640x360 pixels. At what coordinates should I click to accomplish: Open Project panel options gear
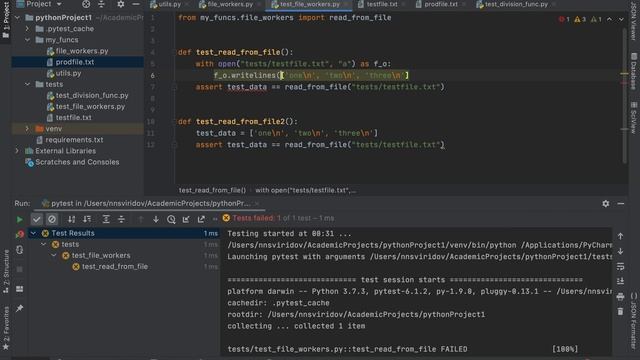[x=120, y=4]
